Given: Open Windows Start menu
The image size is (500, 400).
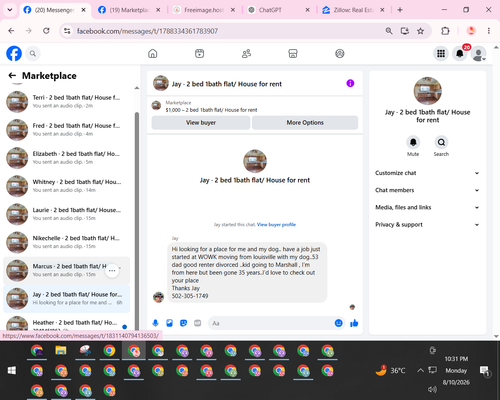Looking at the screenshot, I should (x=12, y=370).
